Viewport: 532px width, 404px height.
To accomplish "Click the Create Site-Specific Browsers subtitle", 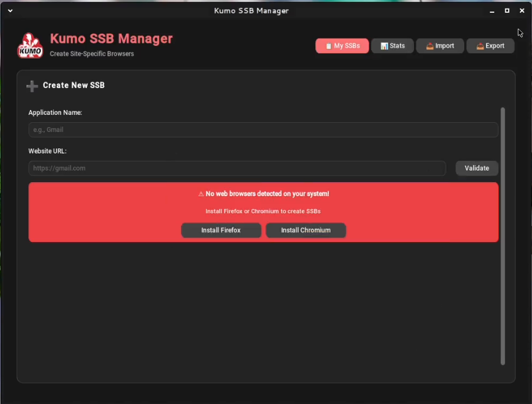I will click(92, 54).
